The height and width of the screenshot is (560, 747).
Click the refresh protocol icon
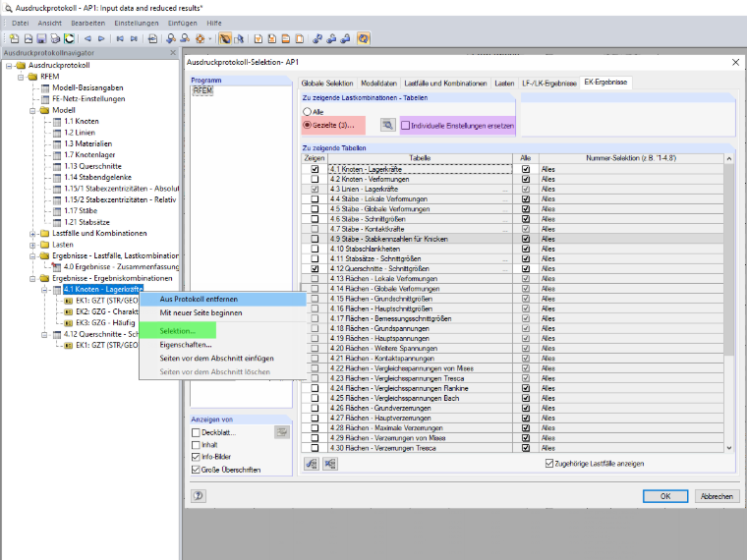[x=69, y=38]
